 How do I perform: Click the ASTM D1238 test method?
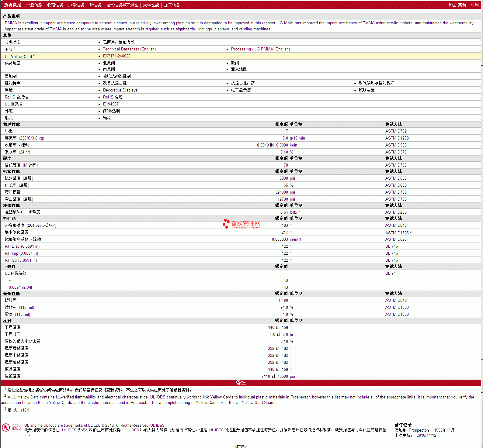click(397, 138)
